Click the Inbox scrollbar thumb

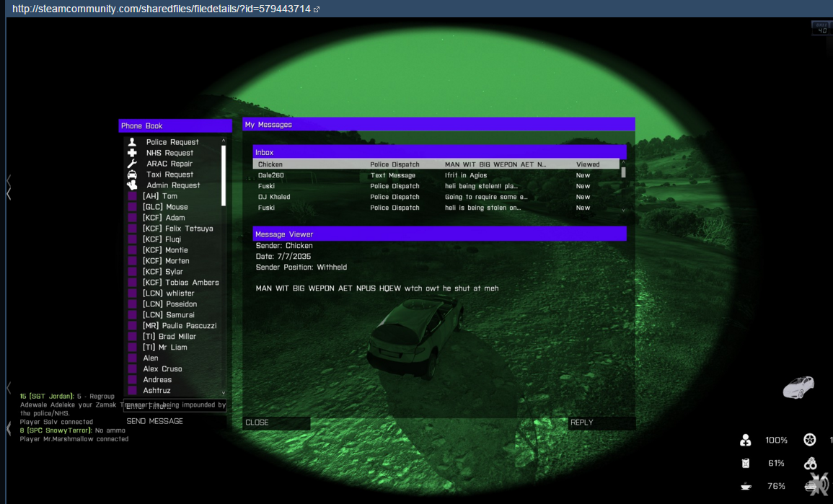pos(623,172)
